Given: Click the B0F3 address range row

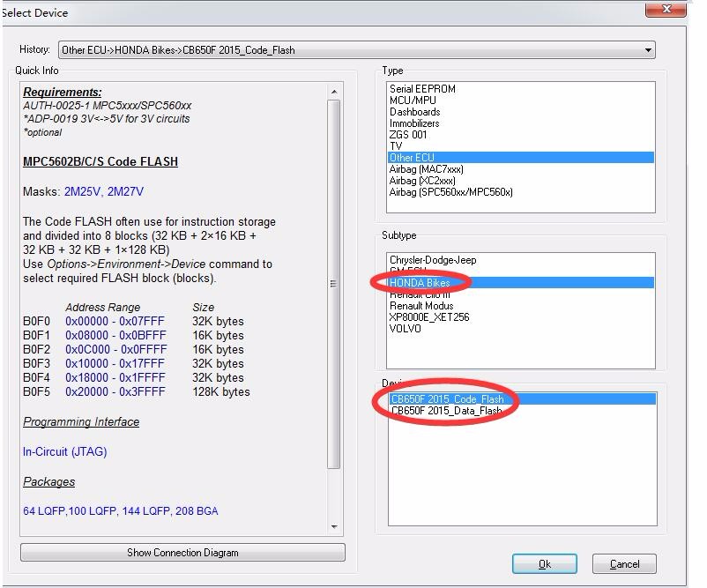Looking at the screenshot, I should pos(133,363).
